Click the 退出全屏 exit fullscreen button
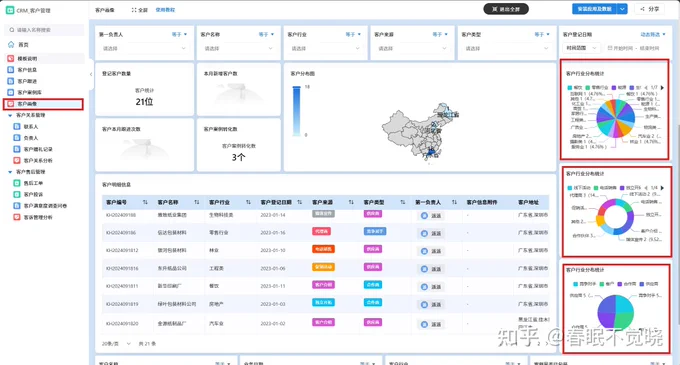The width and height of the screenshot is (680, 365). click(506, 9)
